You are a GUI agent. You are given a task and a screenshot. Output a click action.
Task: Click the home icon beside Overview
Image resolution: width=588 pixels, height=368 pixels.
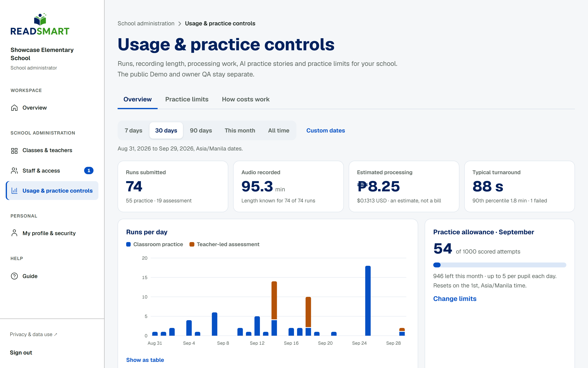14,108
